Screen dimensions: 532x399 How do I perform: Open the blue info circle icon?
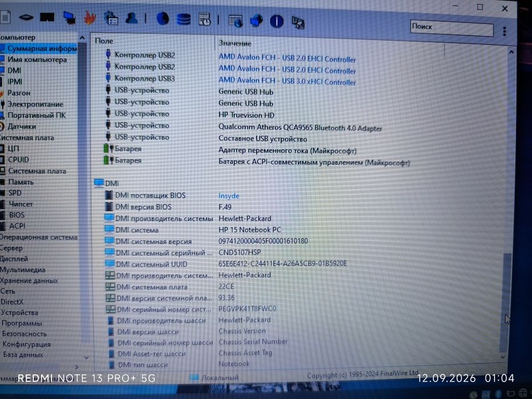click(277, 22)
